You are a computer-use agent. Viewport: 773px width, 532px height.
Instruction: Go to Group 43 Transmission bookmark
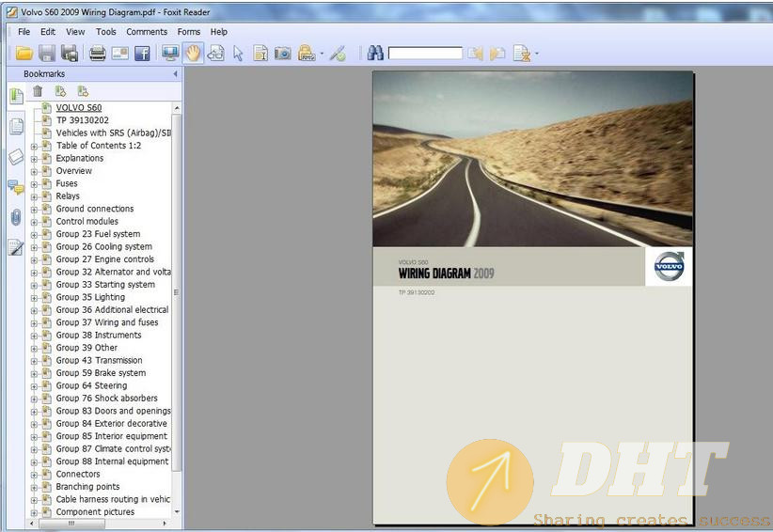click(x=99, y=361)
